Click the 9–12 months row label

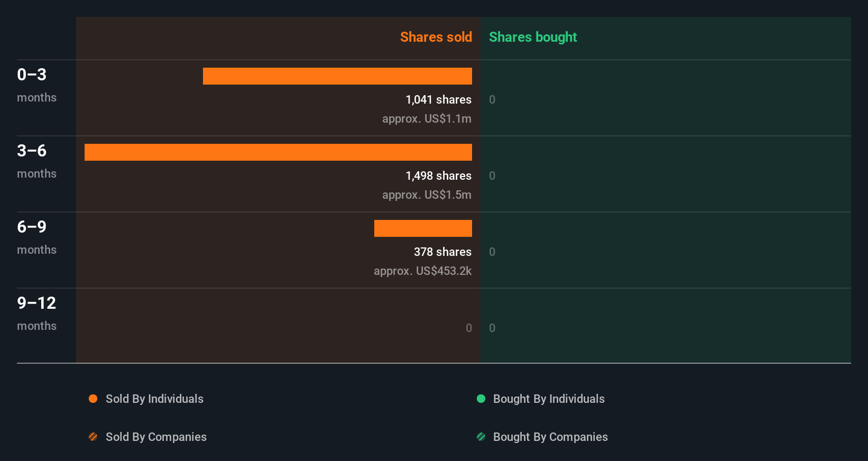[36, 313]
